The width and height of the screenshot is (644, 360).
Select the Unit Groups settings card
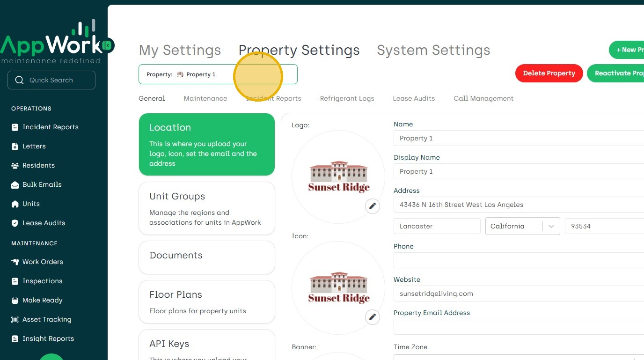tap(207, 208)
